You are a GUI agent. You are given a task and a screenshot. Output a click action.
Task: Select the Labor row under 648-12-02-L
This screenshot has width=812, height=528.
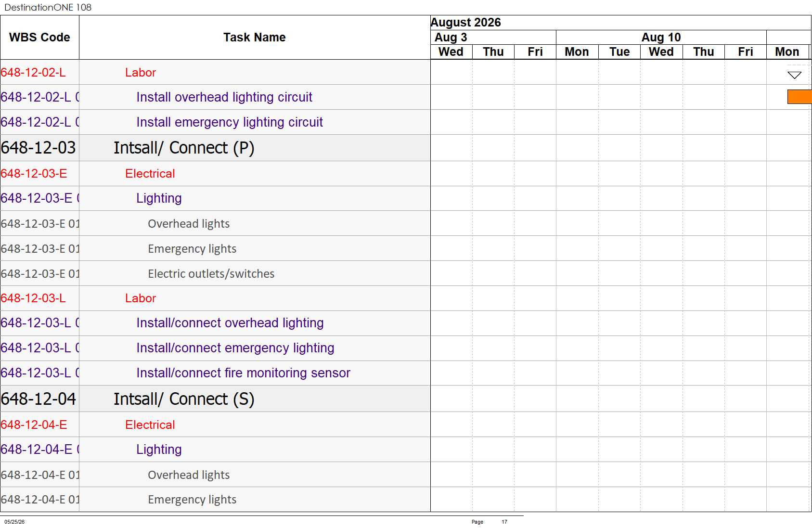pos(141,72)
